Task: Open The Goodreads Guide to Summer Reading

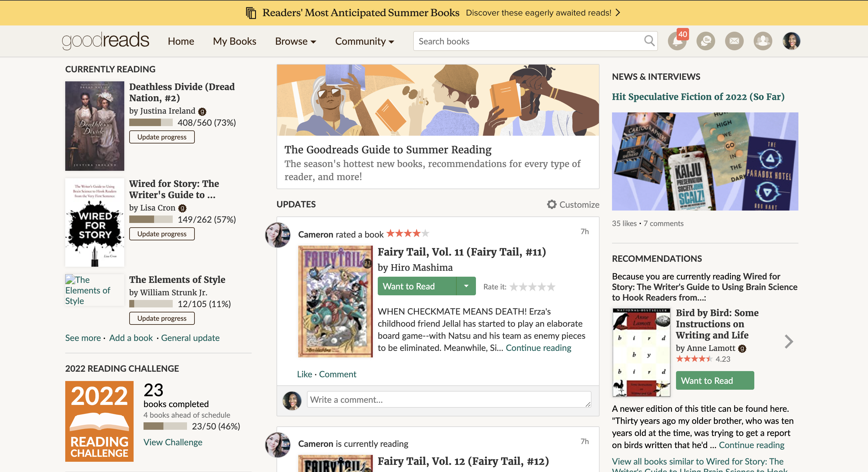Action: 388,150
